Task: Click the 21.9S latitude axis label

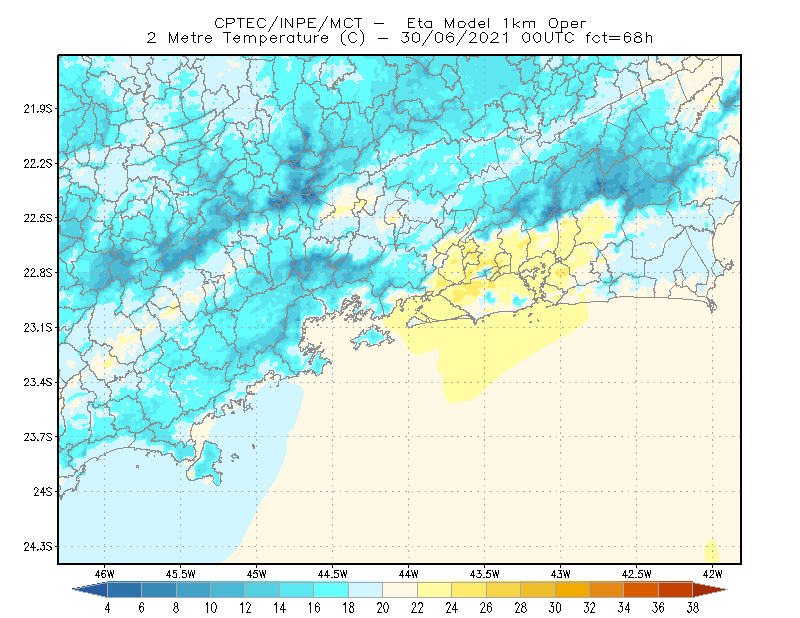Action: [x=38, y=109]
